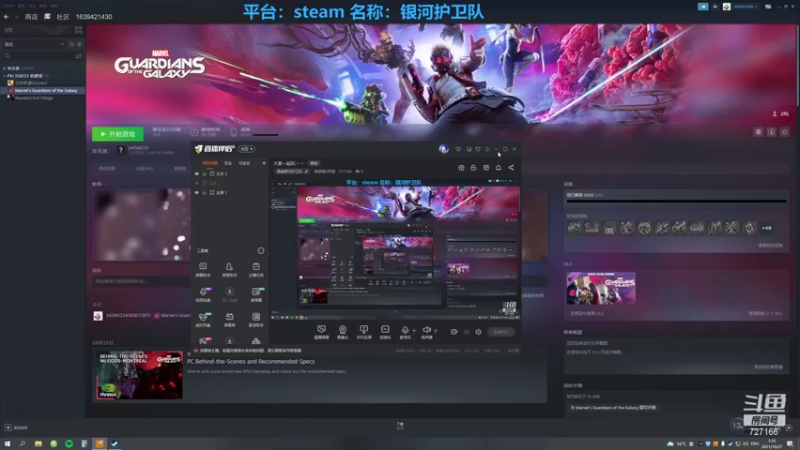Viewport: 800px width, 450px height.
Task: Open advanced filter icon beside library search
Action: click(x=78, y=56)
